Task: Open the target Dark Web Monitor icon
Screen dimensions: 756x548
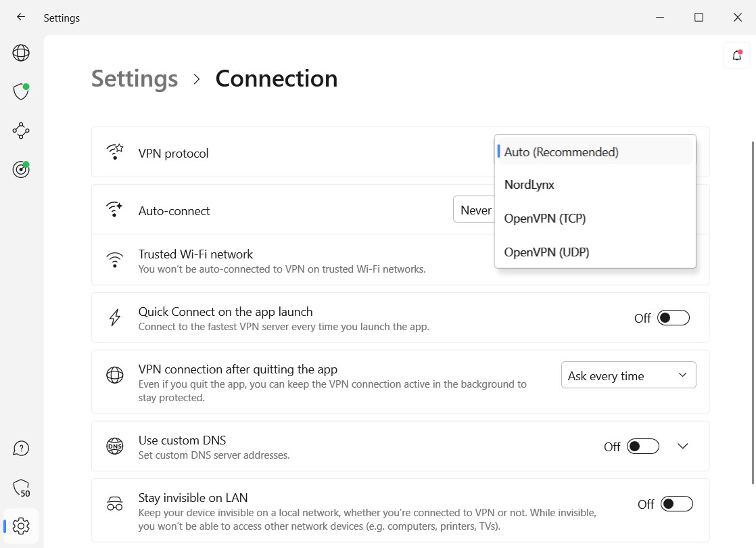Action: click(x=21, y=169)
